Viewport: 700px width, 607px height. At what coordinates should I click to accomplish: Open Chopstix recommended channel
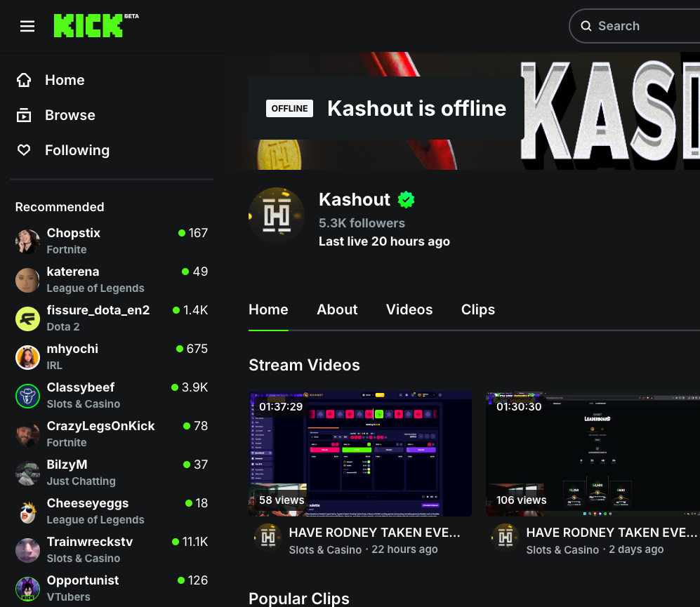(x=112, y=241)
